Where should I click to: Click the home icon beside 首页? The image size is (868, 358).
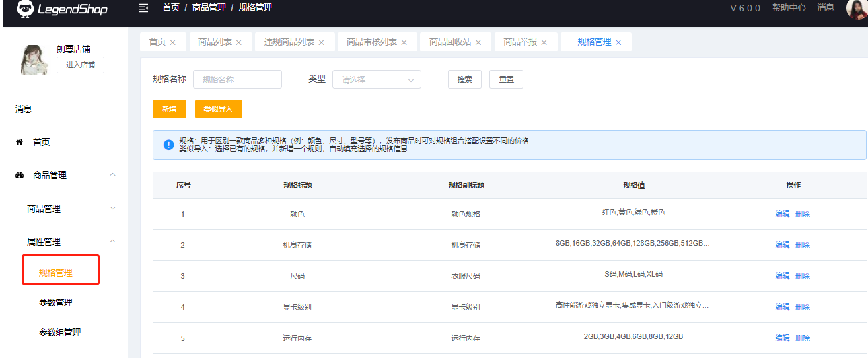pyautogui.click(x=19, y=142)
